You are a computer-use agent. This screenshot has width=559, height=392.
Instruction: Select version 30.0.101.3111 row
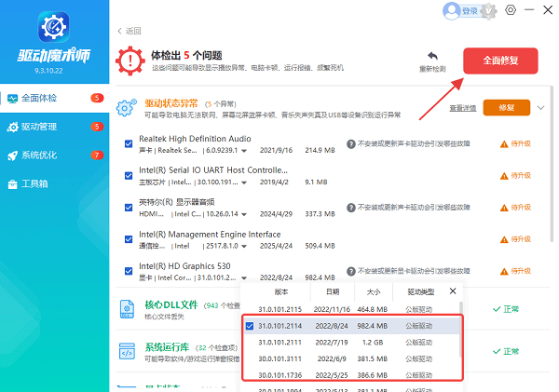(x=351, y=358)
